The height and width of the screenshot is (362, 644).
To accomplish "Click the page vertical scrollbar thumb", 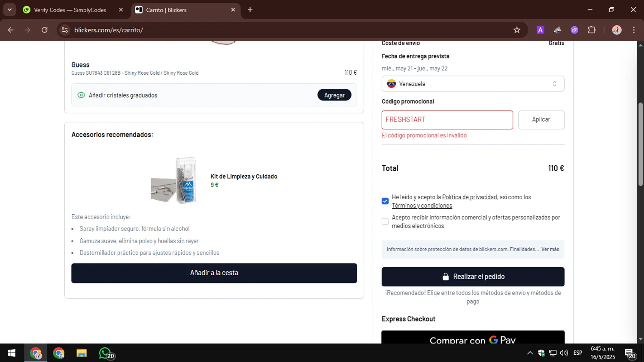I will (x=640, y=144).
